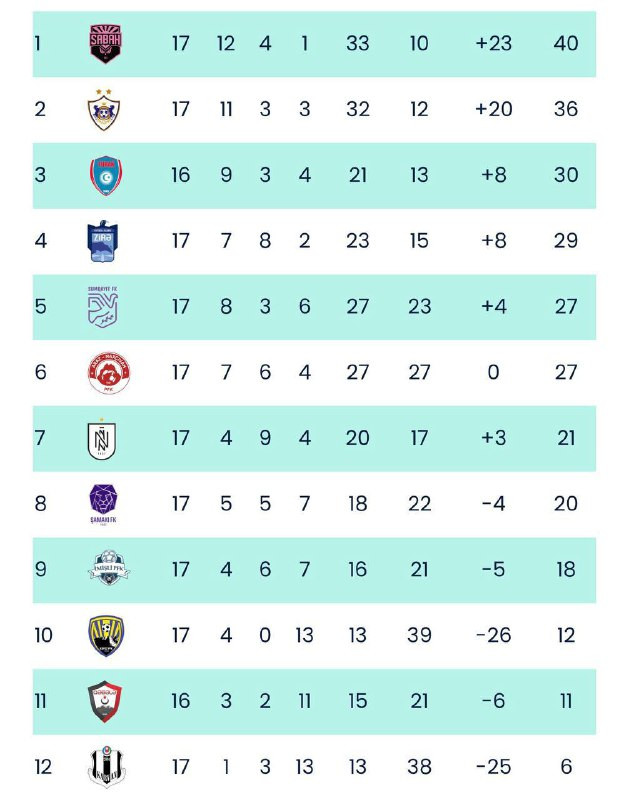Screen dimensions: 629x800
Task: Click the 6 points value in last row
Action: pyautogui.click(x=566, y=767)
